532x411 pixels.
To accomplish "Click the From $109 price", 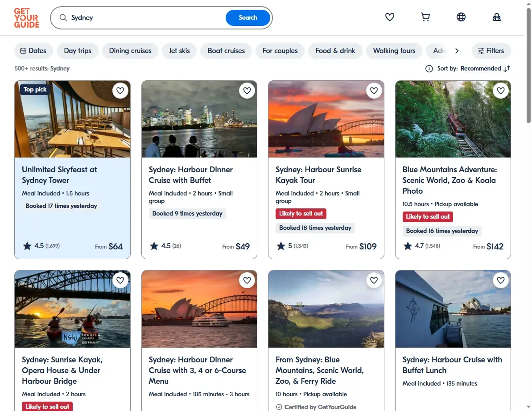I will click(x=361, y=246).
